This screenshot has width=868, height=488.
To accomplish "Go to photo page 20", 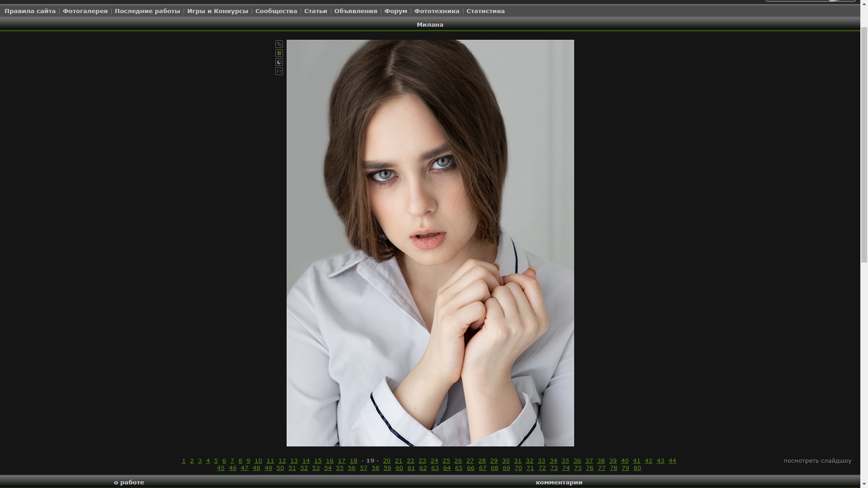I will 387,460.
